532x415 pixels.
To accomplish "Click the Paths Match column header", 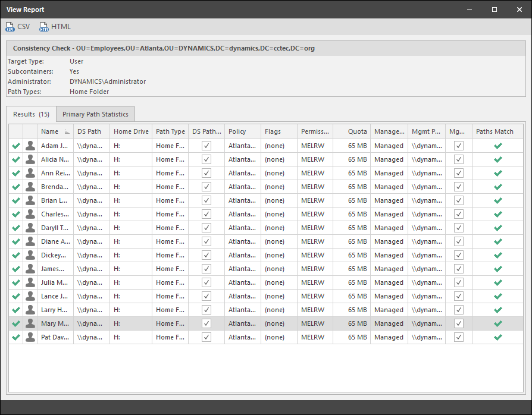I will (495, 131).
